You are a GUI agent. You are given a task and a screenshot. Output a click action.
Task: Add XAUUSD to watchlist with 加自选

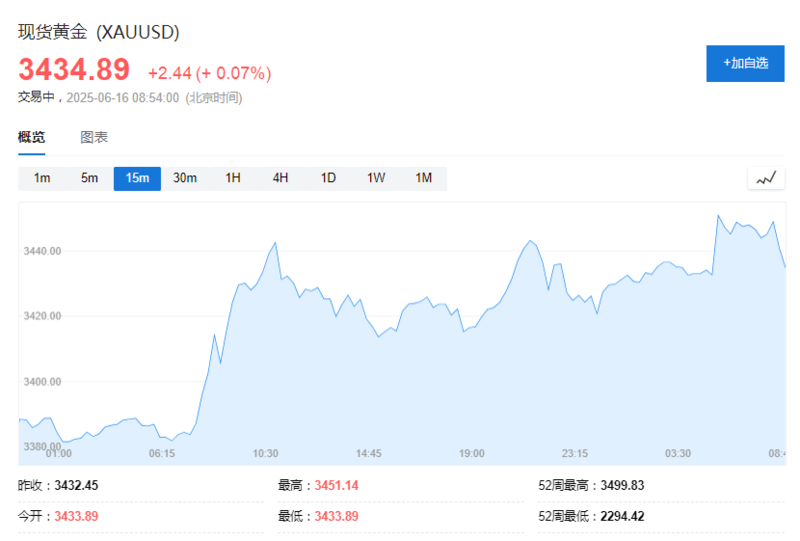pos(746,63)
